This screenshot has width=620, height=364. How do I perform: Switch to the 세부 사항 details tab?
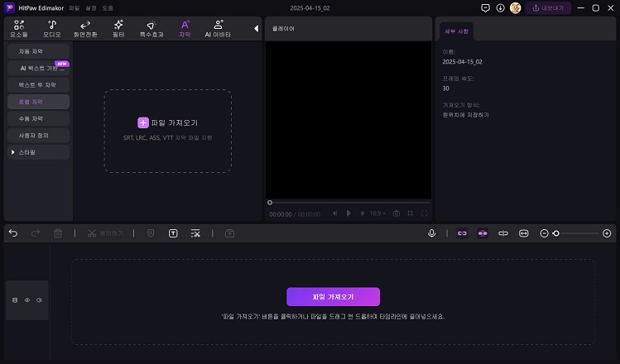(x=457, y=31)
